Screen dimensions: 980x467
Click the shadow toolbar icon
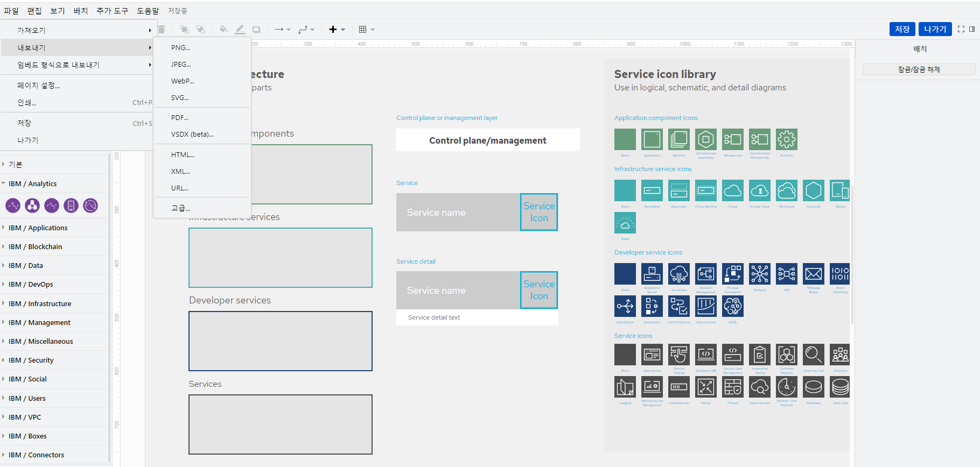click(256, 30)
